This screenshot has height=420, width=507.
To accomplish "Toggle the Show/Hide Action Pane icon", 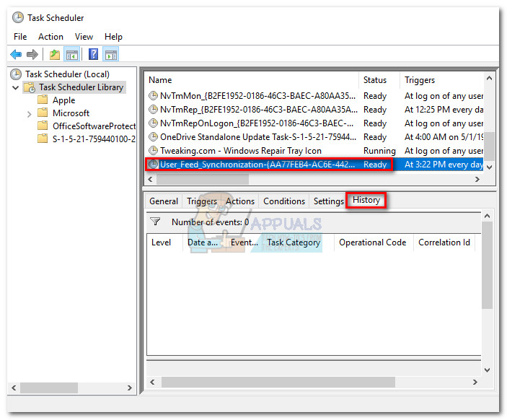I will (111, 54).
